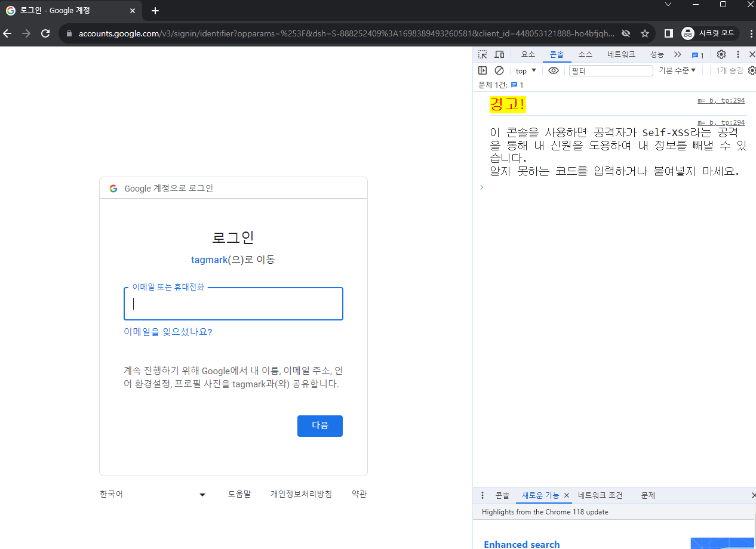Open the Enhanced search highlight heading
This screenshot has height=549, width=756.
(522, 544)
